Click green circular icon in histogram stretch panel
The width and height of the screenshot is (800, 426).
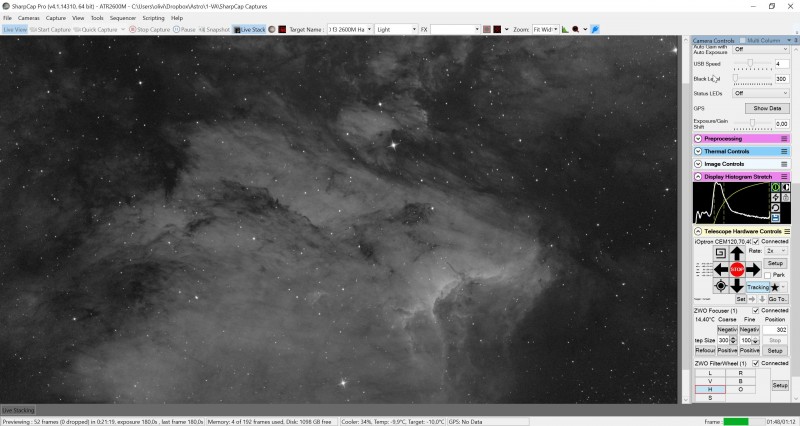coord(775,187)
